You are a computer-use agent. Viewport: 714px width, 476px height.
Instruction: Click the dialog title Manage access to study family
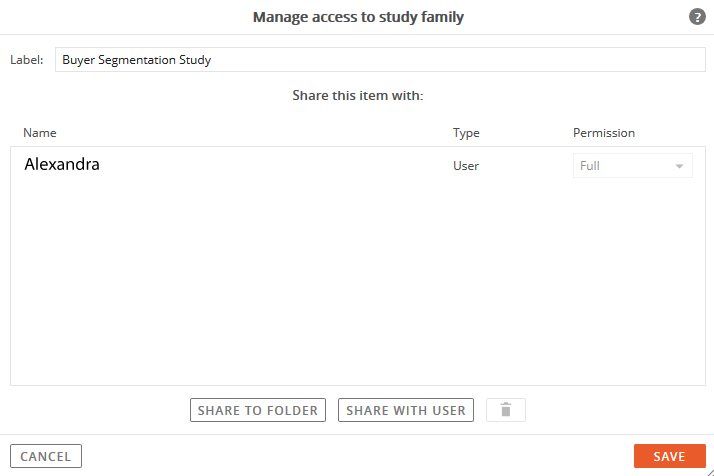point(358,17)
